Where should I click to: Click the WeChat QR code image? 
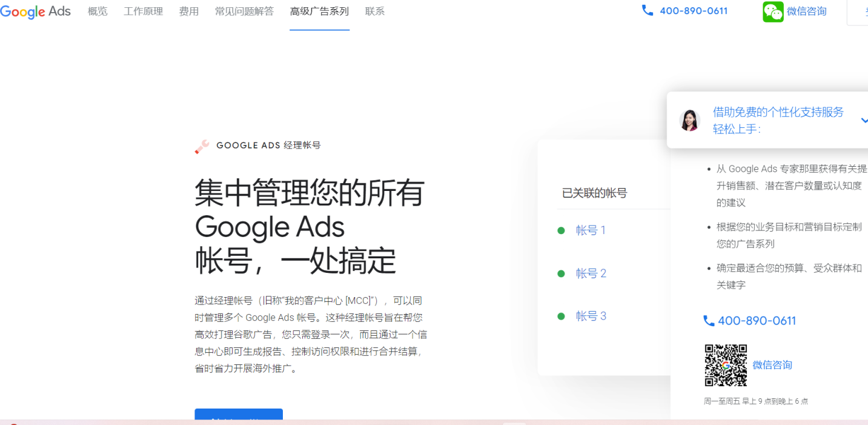pyautogui.click(x=725, y=364)
